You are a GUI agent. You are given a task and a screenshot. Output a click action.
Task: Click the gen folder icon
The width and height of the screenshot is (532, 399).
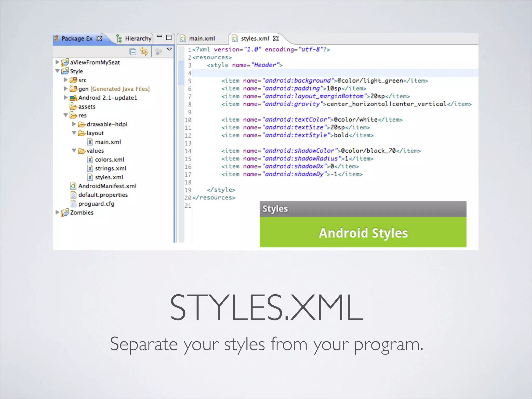(x=74, y=89)
